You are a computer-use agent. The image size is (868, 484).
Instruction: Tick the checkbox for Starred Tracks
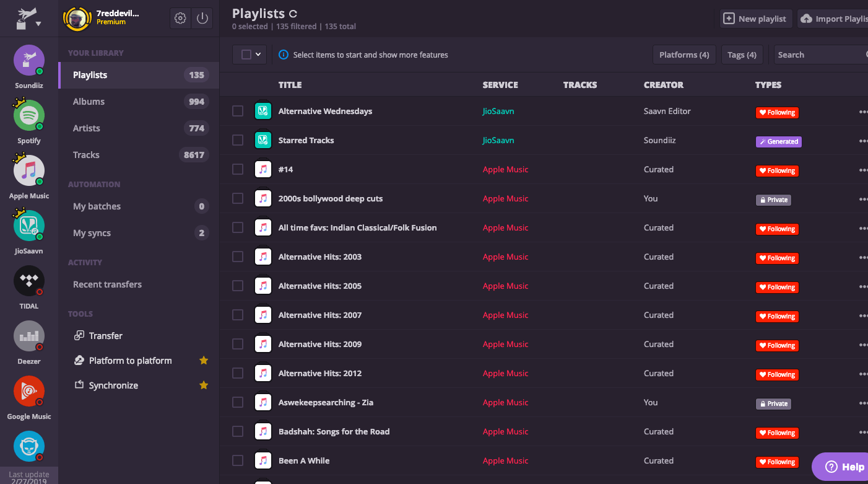237,140
